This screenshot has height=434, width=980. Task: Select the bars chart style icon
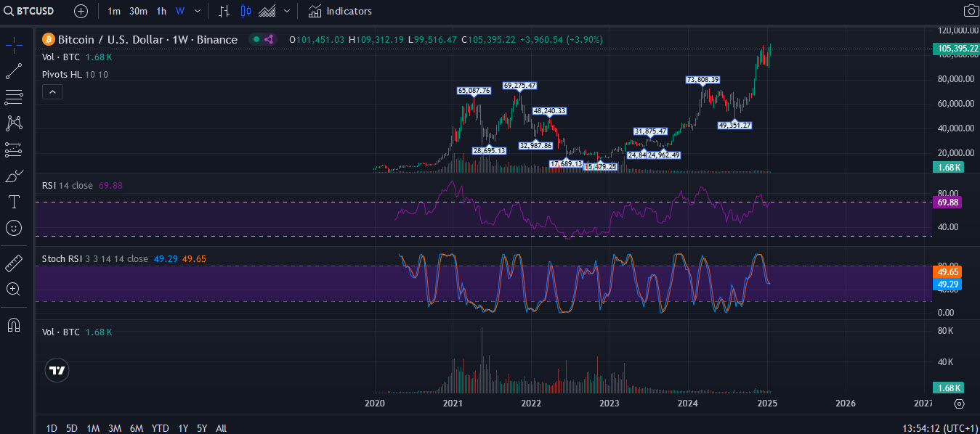pos(224,11)
